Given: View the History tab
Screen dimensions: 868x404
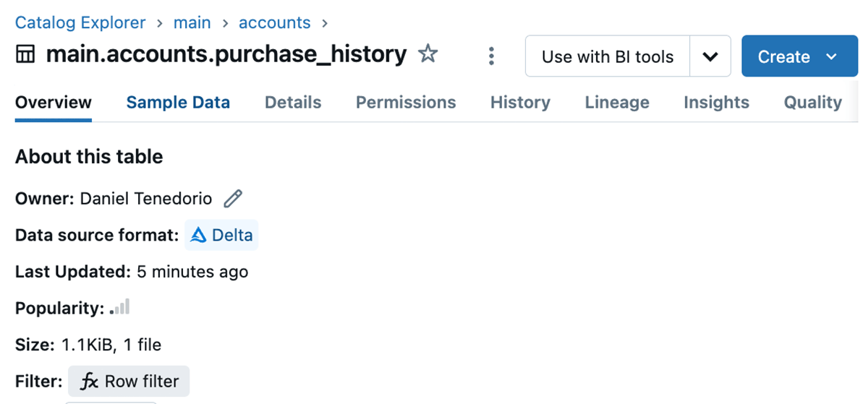Looking at the screenshot, I should click(520, 103).
